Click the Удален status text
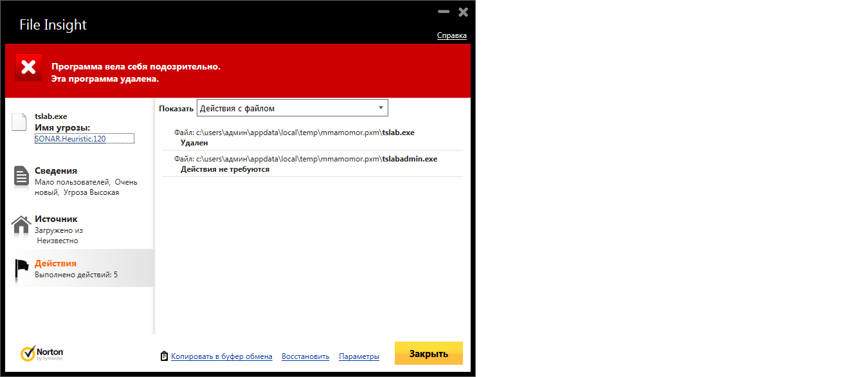The height and width of the screenshot is (377, 868). pos(194,143)
